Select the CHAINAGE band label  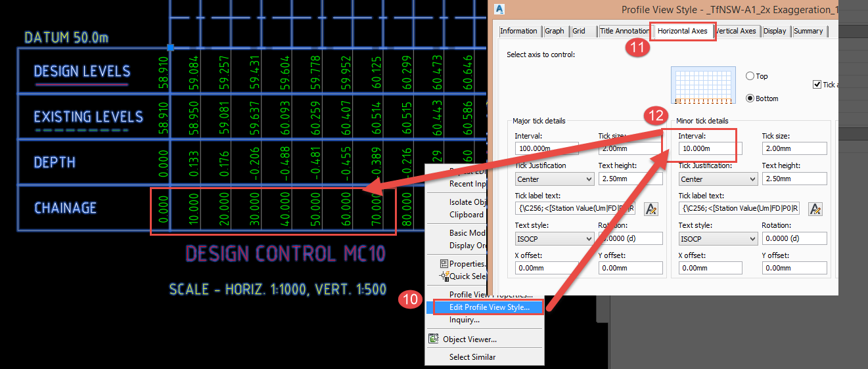[x=65, y=208]
